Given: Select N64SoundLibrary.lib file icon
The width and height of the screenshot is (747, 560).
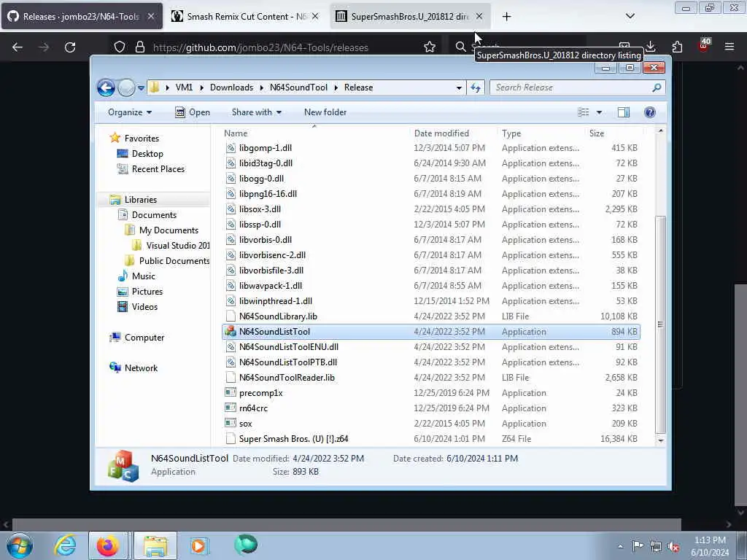Looking at the screenshot, I should click(x=231, y=316).
